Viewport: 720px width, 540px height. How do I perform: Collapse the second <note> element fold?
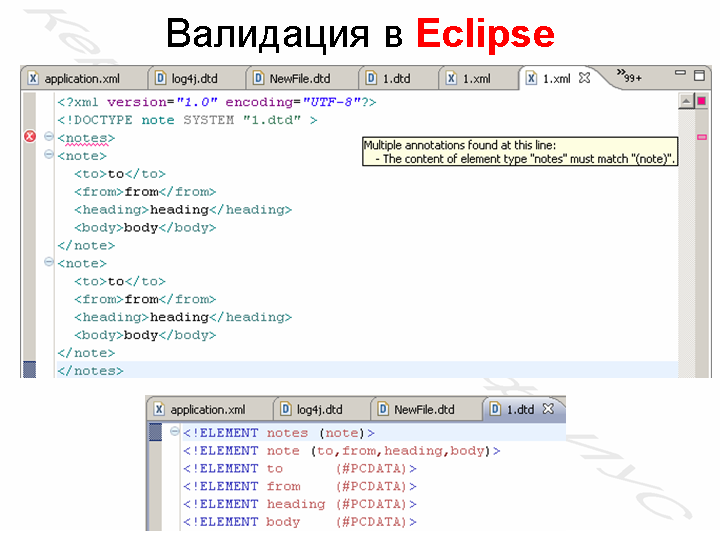[x=49, y=262]
